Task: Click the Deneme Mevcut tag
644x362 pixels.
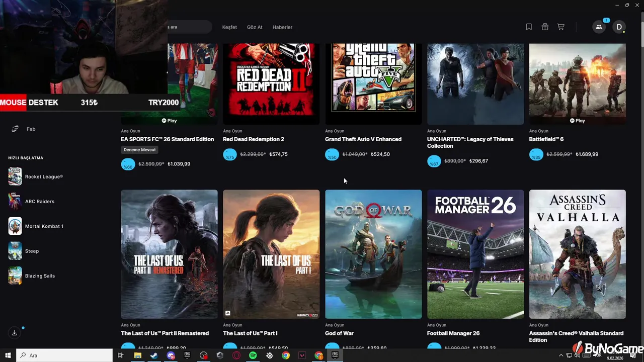Action: 140,150
